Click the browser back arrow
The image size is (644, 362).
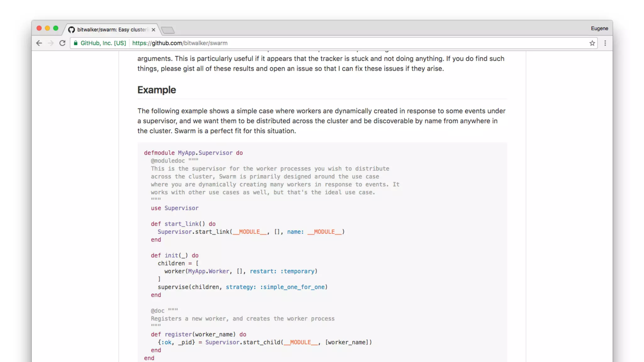click(x=39, y=43)
